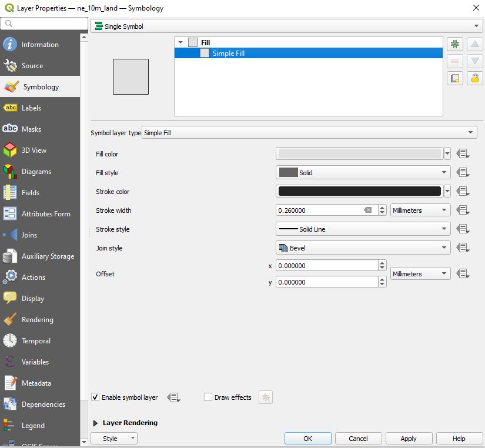The height and width of the screenshot is (448, 485).
Task: Clear the Stroke width value
Action: click(x=368, y=210)
